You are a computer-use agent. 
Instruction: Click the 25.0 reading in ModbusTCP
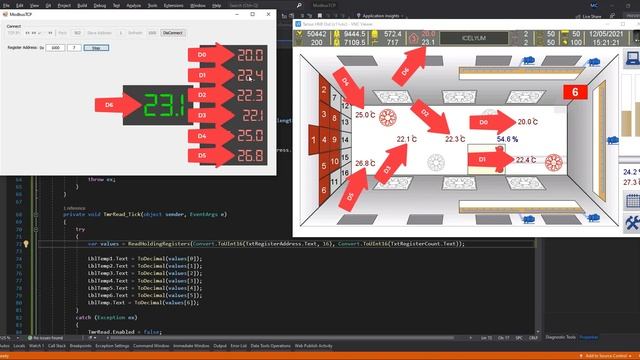click(x=250, y=136)
